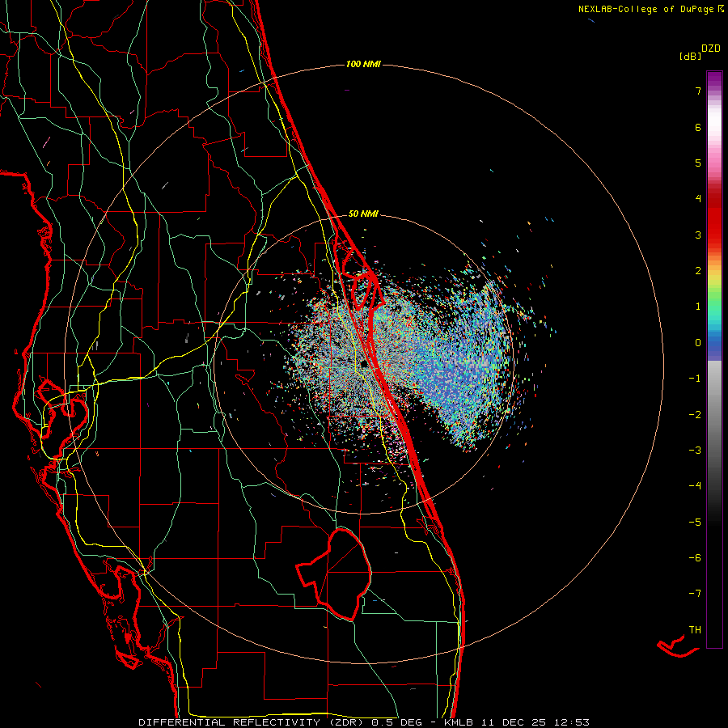
Task: Click the DZD color scale title
Action: click(711, 49)
